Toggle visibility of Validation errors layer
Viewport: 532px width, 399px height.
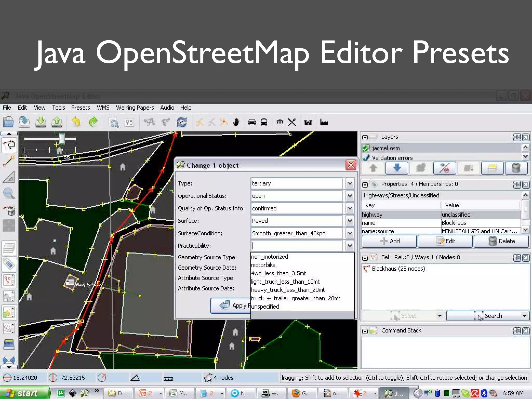pos(366,157)
